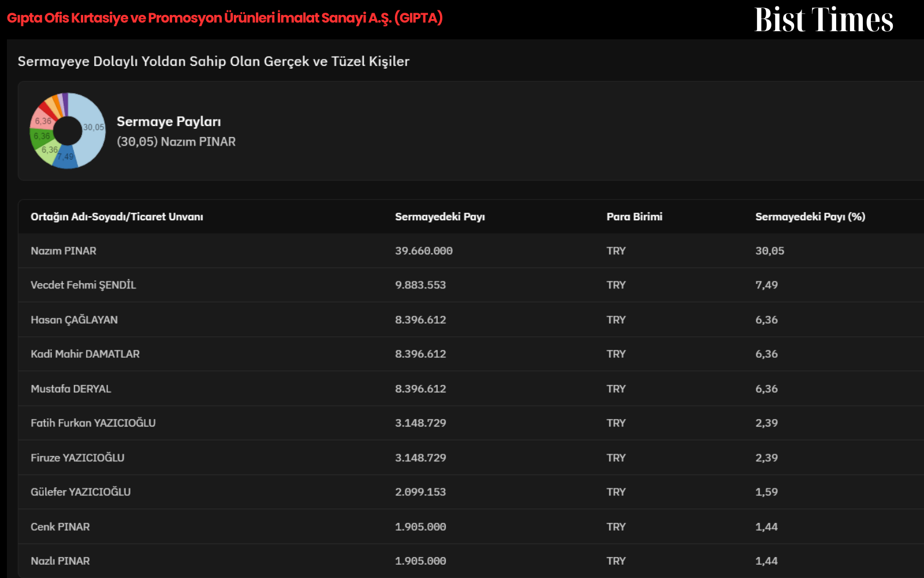Image resolution: width=924 pixels, height=578 pixels.
Task: Select the Hasan ÇAĞLAYAN name cell
Action: 74,320
